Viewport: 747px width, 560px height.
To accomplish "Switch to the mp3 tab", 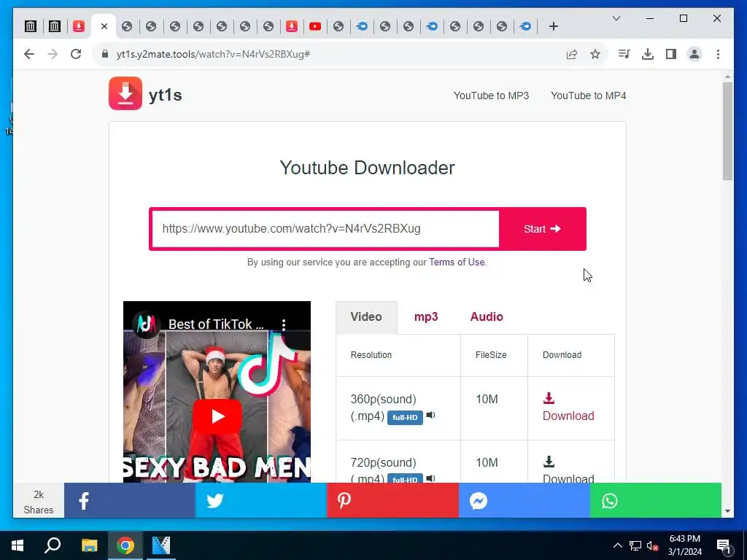I will pos(426,317).
